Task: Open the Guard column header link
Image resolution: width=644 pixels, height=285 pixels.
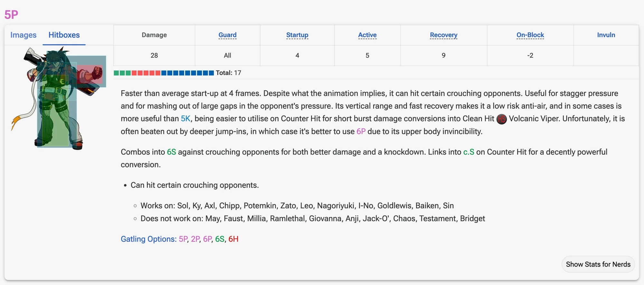Action: pos(227,35)
